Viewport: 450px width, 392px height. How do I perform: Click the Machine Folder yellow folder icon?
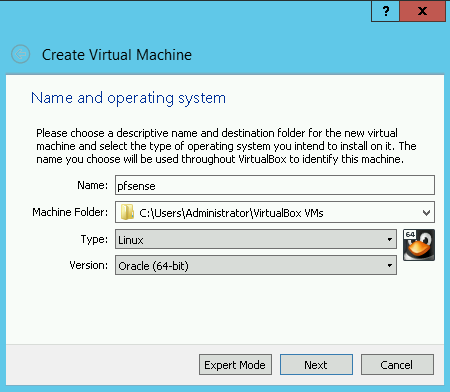click(127, 212)
